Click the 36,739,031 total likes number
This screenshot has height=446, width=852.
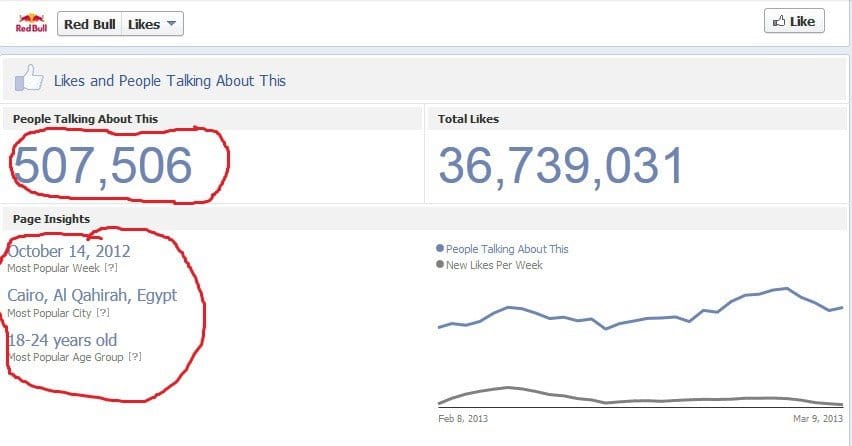coord(560,166)
